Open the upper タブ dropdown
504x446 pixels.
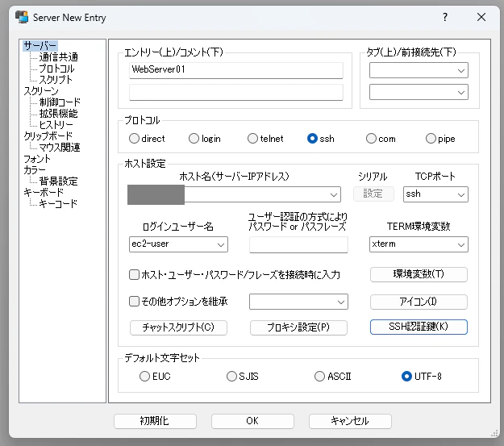pyautogui.click(x=419, y=70)
